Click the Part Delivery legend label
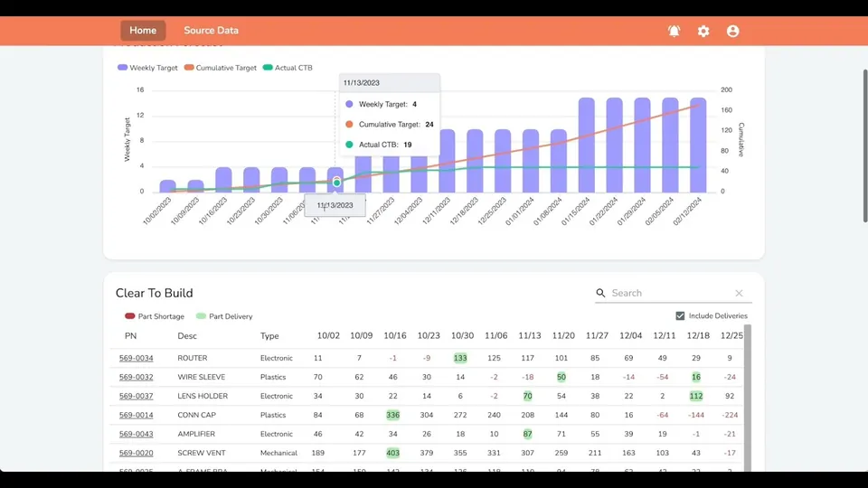The image size is (868, 488). point(231,316)
